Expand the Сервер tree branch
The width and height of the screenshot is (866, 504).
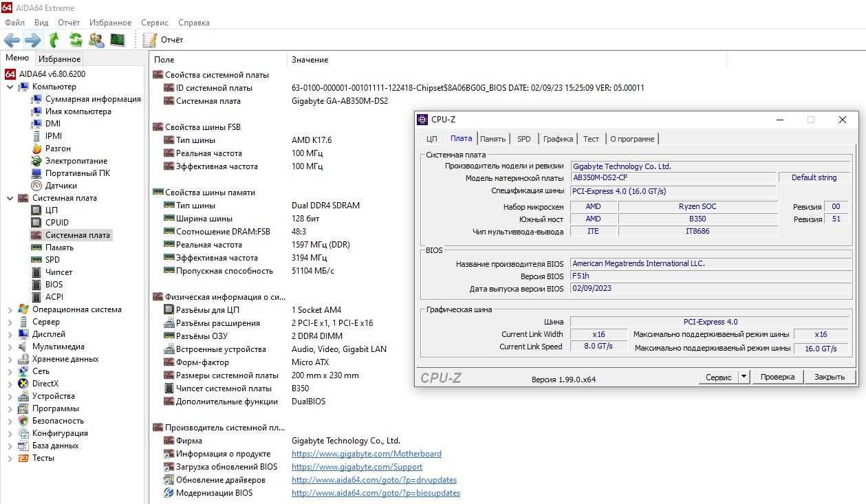[10, 322]
